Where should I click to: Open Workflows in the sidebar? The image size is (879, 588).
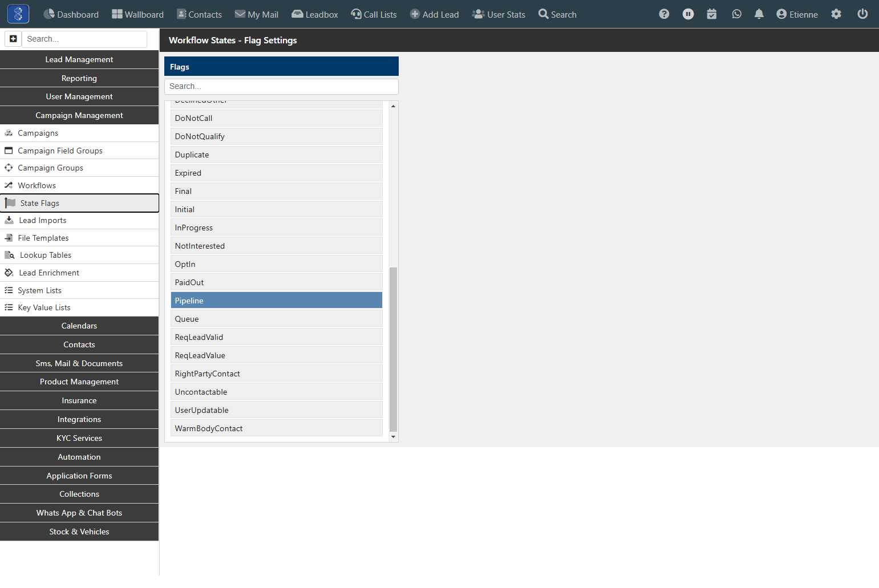click(79, 185)
